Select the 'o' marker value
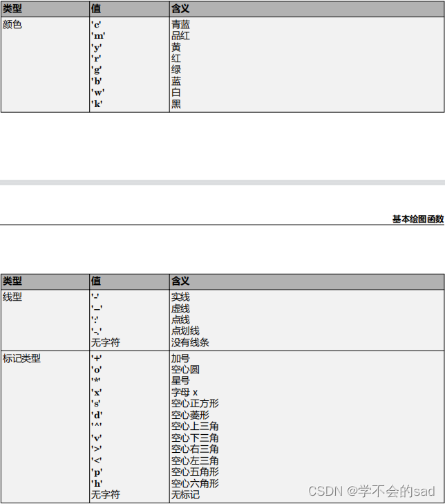Viewport: 445px width, 504px height. coord(96,370)
